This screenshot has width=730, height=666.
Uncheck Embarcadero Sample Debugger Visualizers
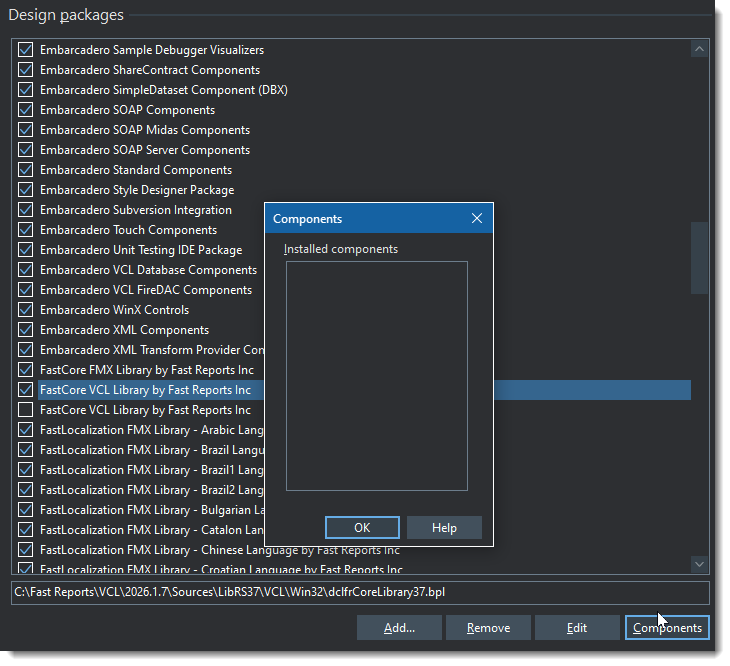[26, 50]
